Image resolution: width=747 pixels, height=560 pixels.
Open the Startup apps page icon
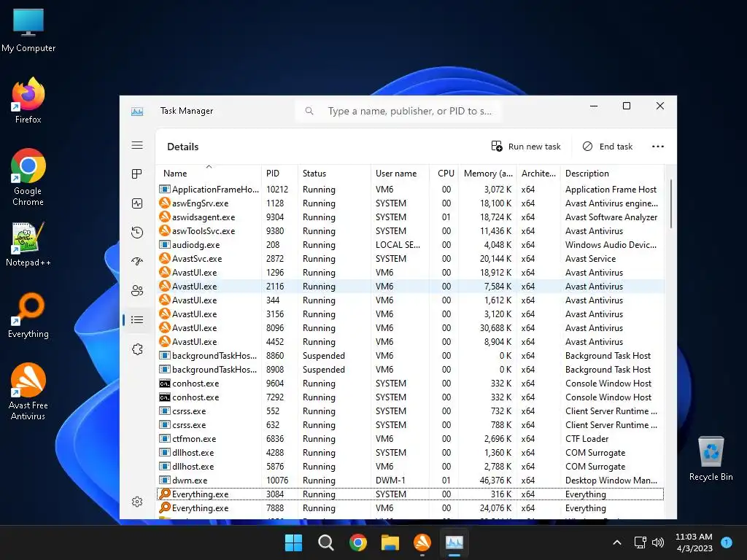137,261
